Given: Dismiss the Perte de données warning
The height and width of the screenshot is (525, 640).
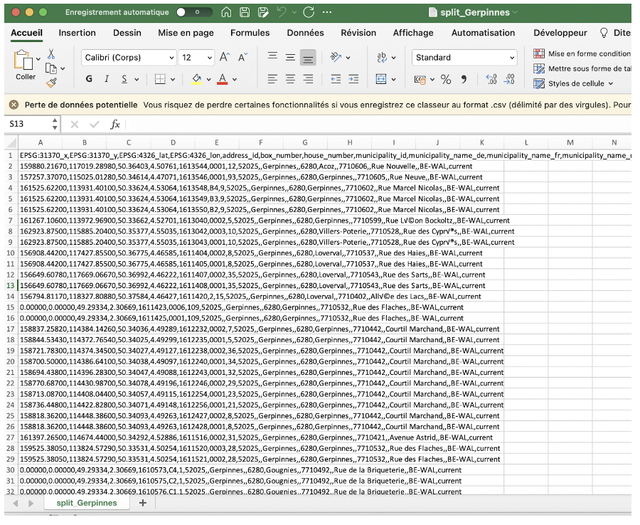Looking at the screenshot, I should point(14,105).
